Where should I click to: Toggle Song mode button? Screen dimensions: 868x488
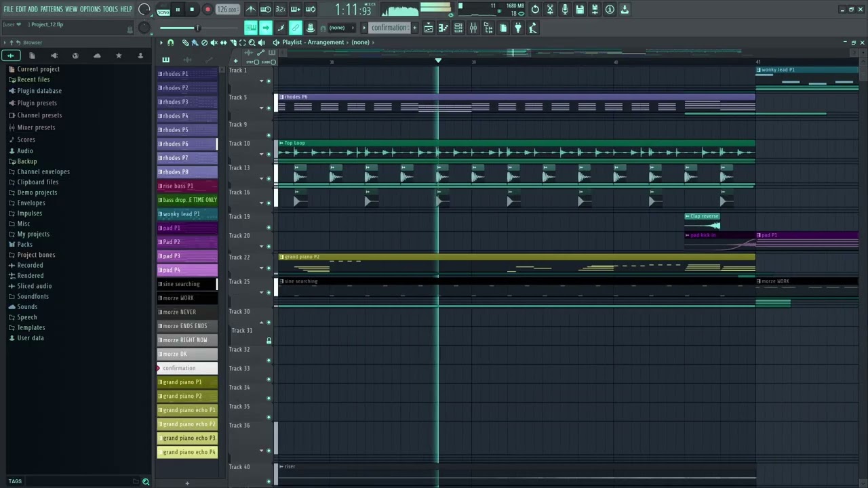(x=163, y=11)
